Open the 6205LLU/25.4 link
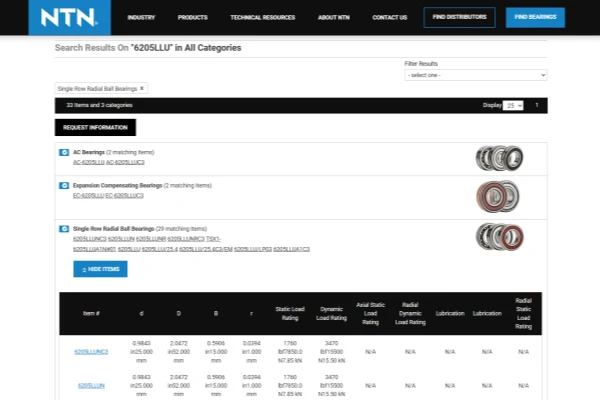Screen dimensions: 600x400 (x=160, y=249)
